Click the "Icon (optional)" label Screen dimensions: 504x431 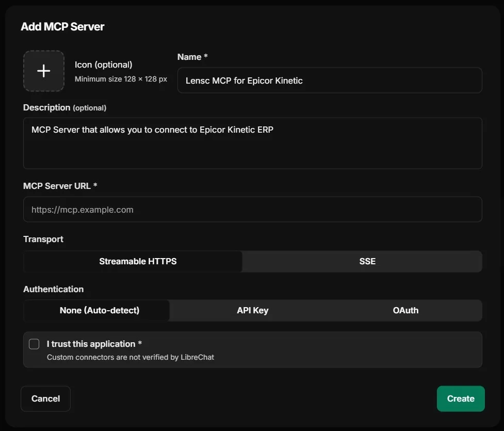click(x=104, y=65)
